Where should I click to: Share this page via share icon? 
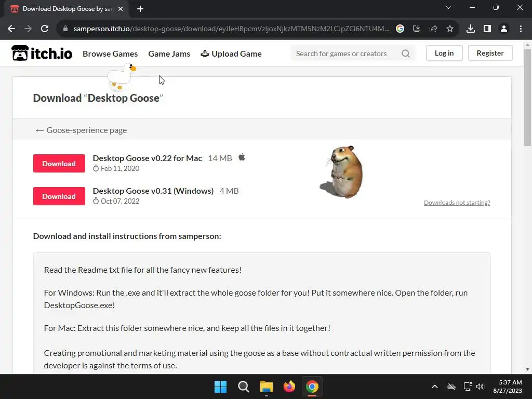click(x=433, y=29)
